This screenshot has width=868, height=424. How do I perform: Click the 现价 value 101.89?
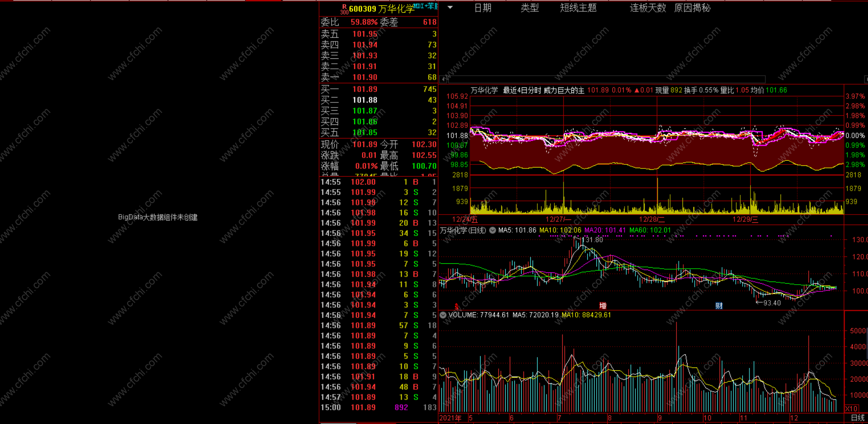click(x=365, y=144)
